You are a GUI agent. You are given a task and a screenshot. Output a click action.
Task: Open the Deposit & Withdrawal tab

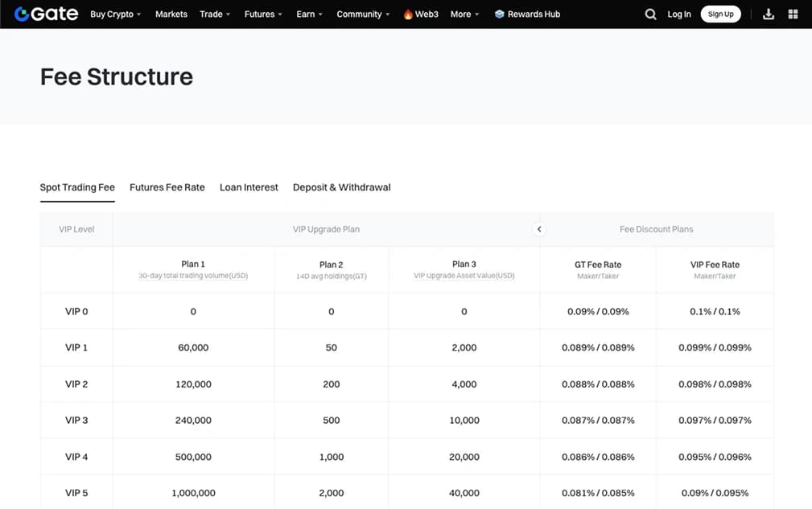[x=341, y=187]
